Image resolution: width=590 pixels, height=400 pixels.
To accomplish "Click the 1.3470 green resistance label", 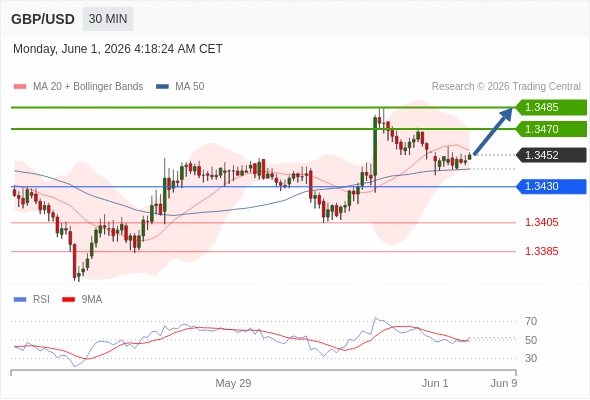I will (551, 129).
